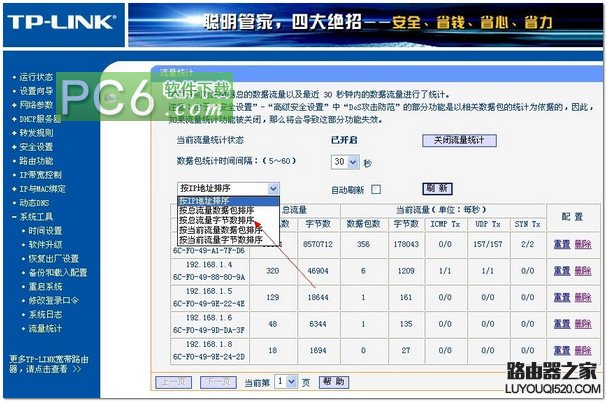Click the 178043 current bytes cell
Image resolution: width=607 pixels, height=402 pixels.
tap(406, 244)
